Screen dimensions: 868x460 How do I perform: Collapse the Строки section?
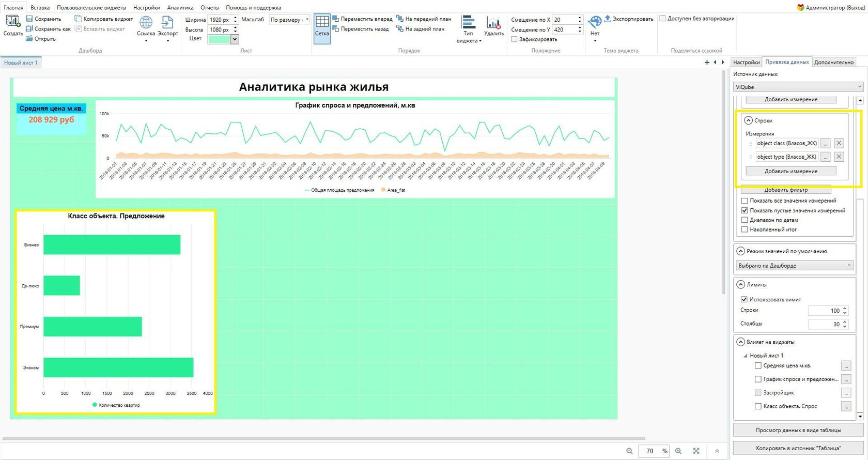tap(748, 120)
